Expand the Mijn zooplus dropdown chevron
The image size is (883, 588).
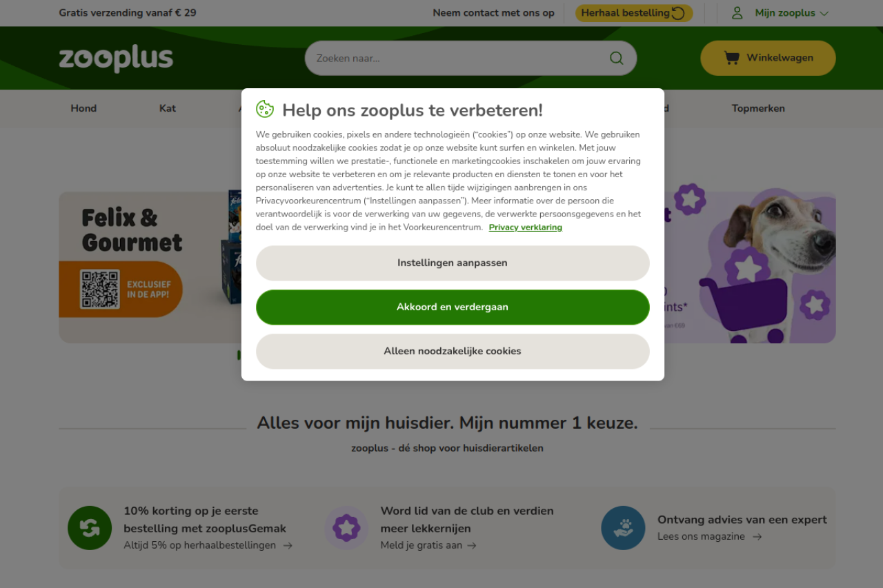(824, 13)
